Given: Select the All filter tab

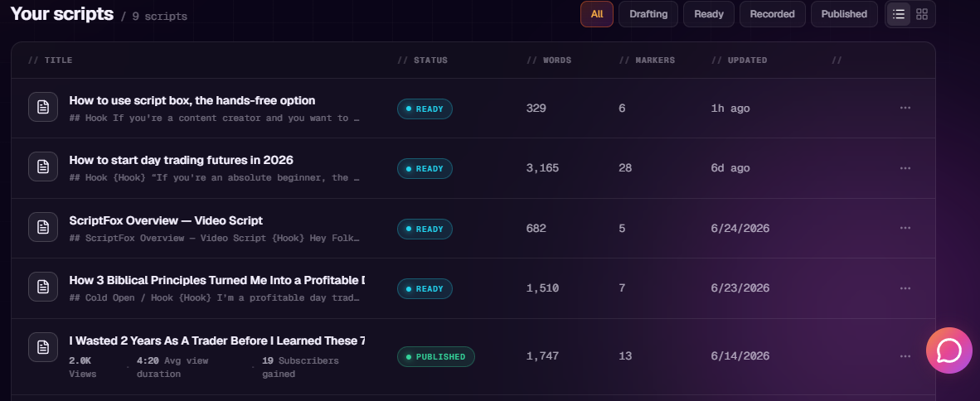Looking at the screenshot, I should coord(597,14).
